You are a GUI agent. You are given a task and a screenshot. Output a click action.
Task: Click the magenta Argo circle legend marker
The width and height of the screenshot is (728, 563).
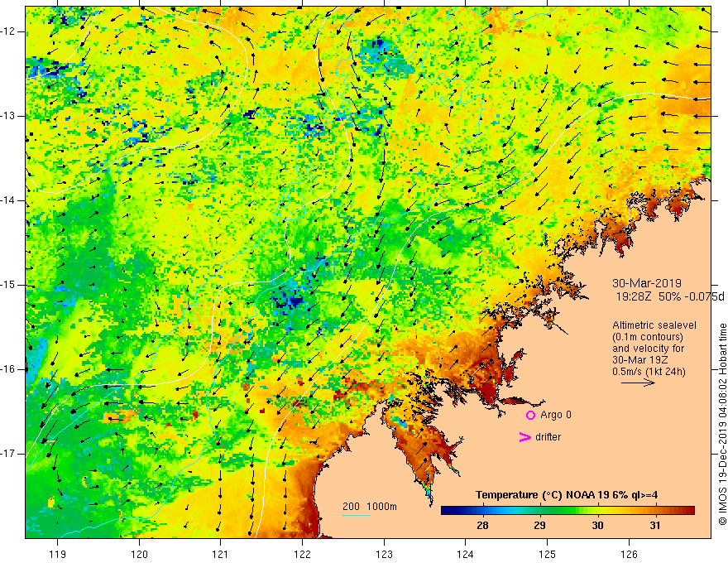[530, 415]
